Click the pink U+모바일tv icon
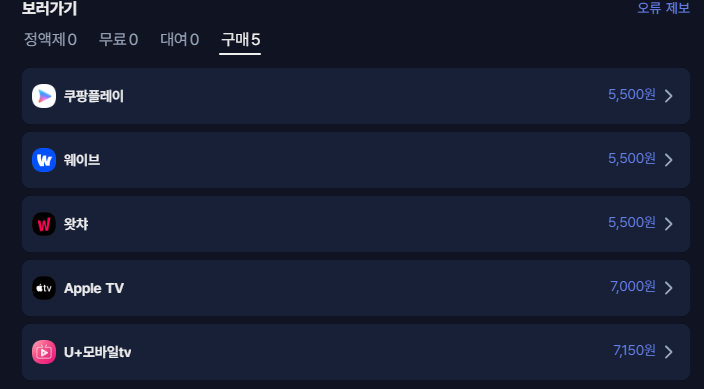Image resolution: width=704 pixels, height=389 pixels. pos(44,352)
